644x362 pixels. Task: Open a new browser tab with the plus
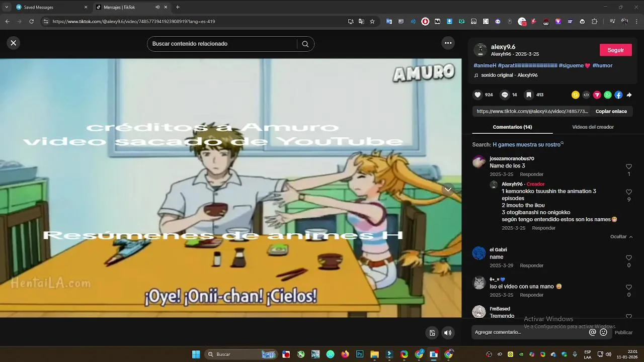178,7
